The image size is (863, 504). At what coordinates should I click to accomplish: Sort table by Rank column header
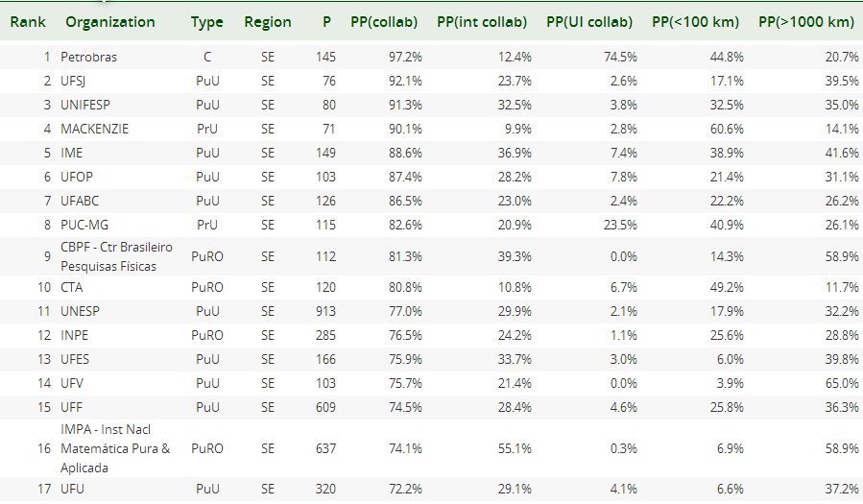pos(28,22)
